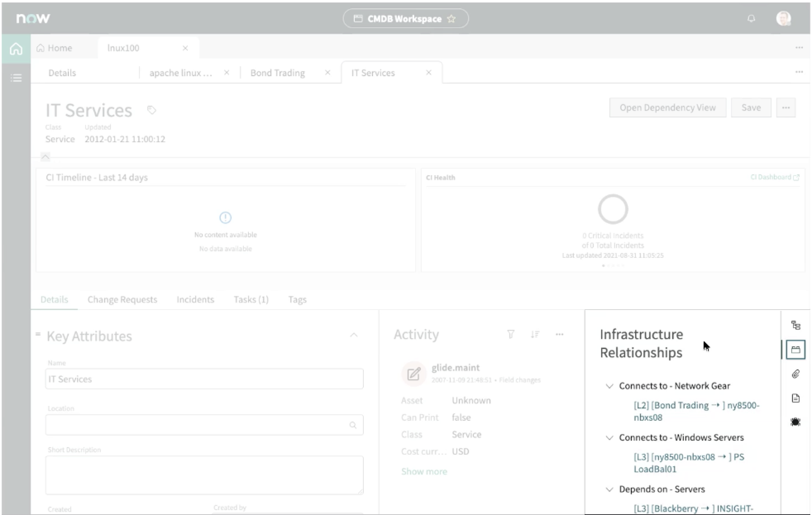The width and height of the screenshot is (812, 515).
Task: Switch to the Change Requests tab
Action: click(122, 300)
